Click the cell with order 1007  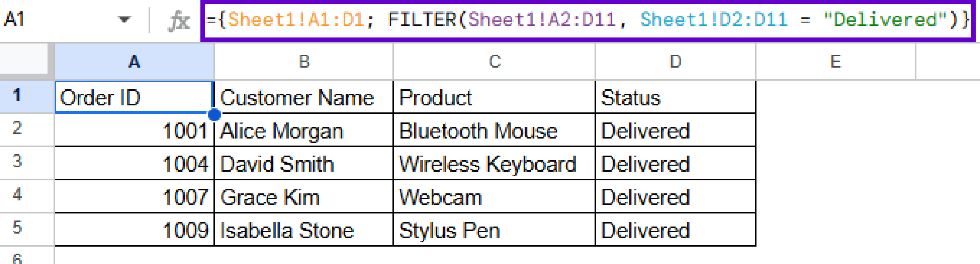(x=134, y=197)
